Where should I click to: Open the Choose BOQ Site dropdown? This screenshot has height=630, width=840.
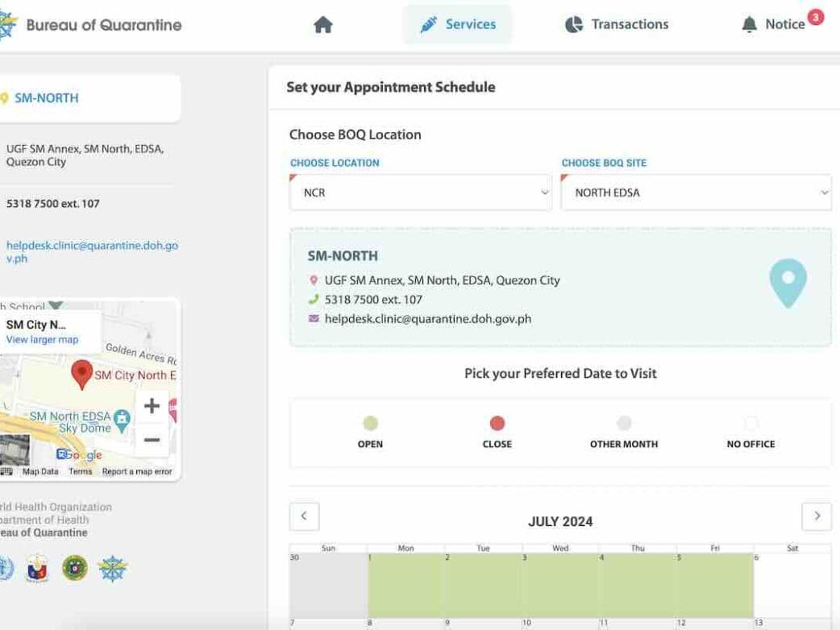pyautogui.click(x=696, y=193)
